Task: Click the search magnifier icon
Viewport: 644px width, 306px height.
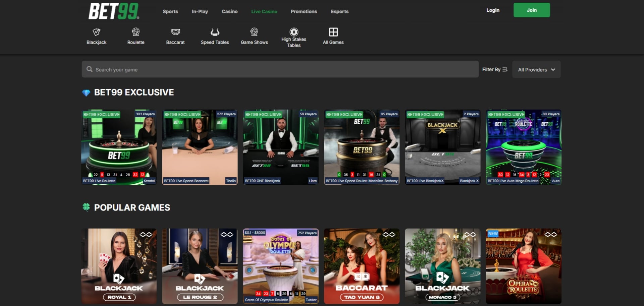Action: [90, 69]
